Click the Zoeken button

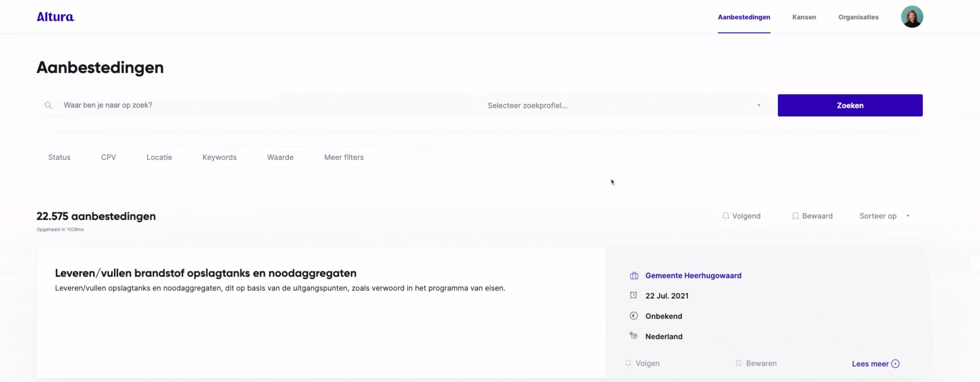click(850, 105)
